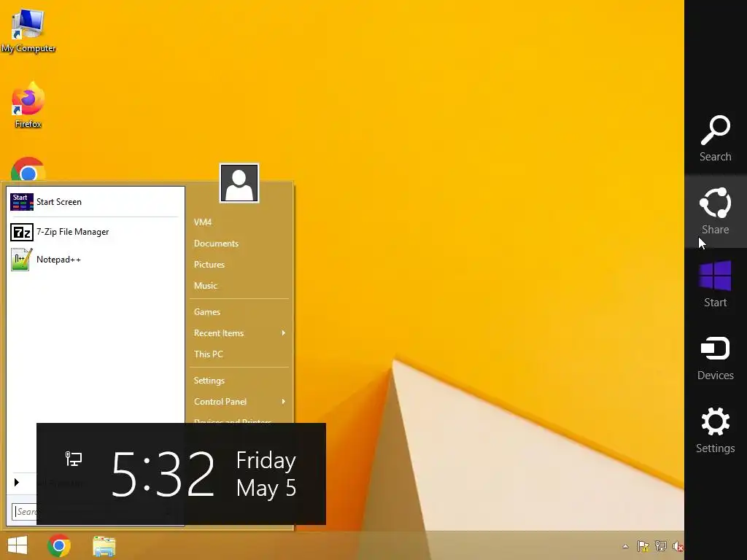Click the user account picture

[239, 183]
